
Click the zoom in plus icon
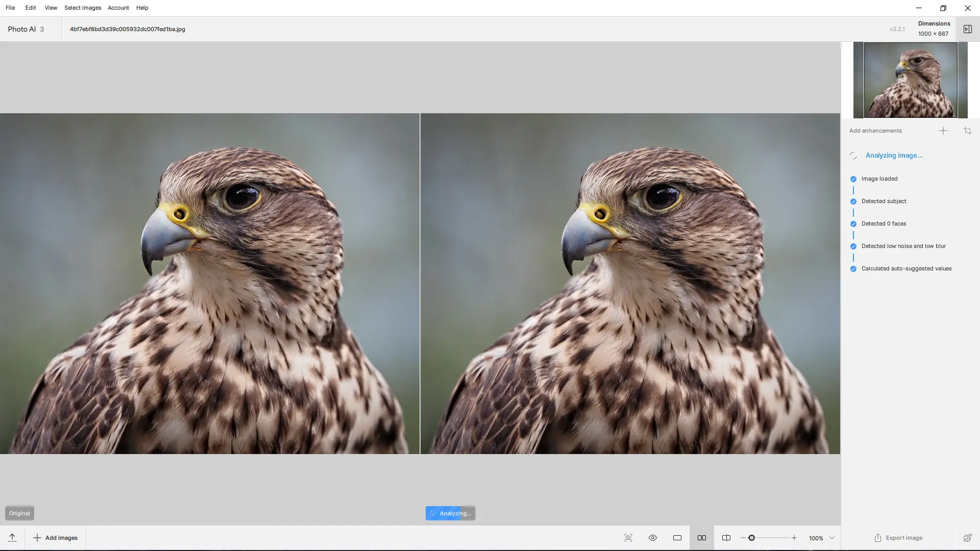[x=794, y=538]
